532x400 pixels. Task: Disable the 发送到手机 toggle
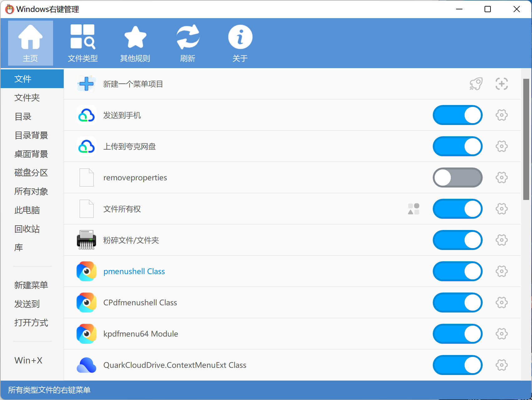coord(458,115)
